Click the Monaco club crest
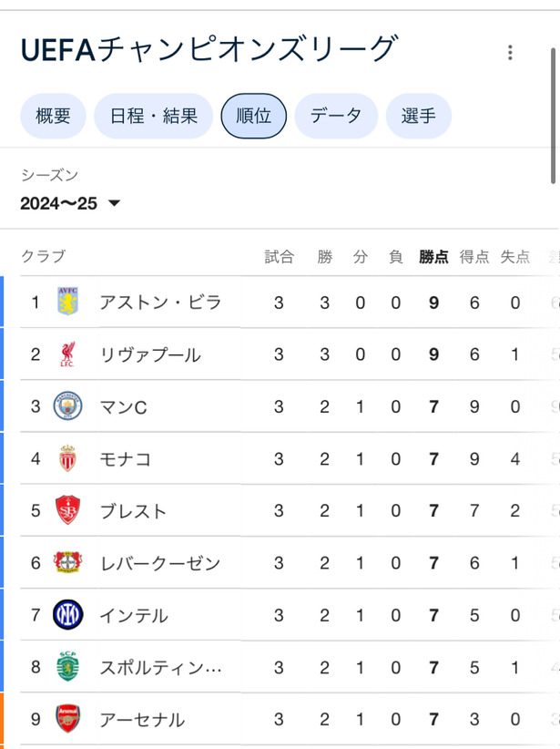Image resolution: width=560 pixels, height=749 pixels. [67, 458]
